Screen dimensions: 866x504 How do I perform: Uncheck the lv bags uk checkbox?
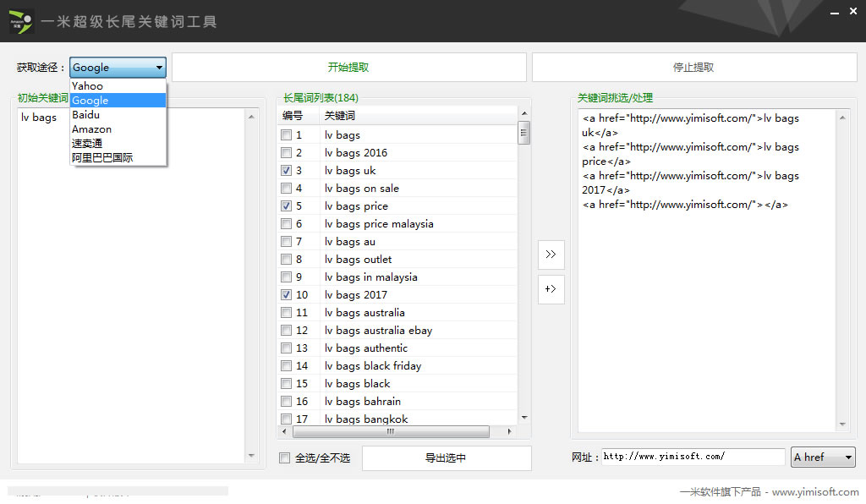(286, 170)
